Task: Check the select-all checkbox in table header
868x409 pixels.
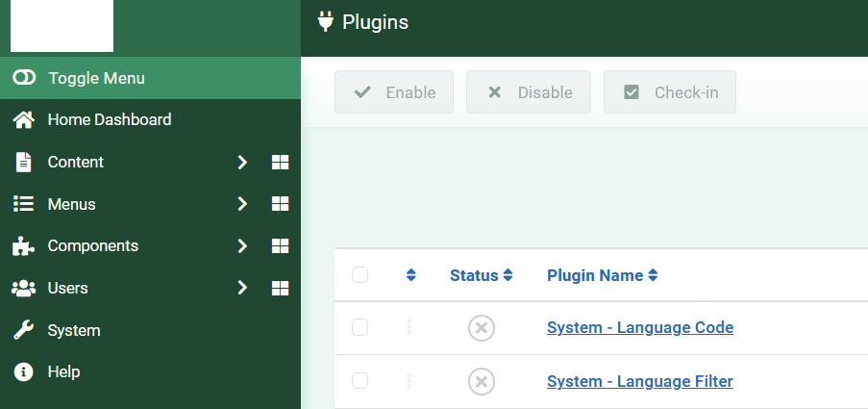Action: click(360, 275)
